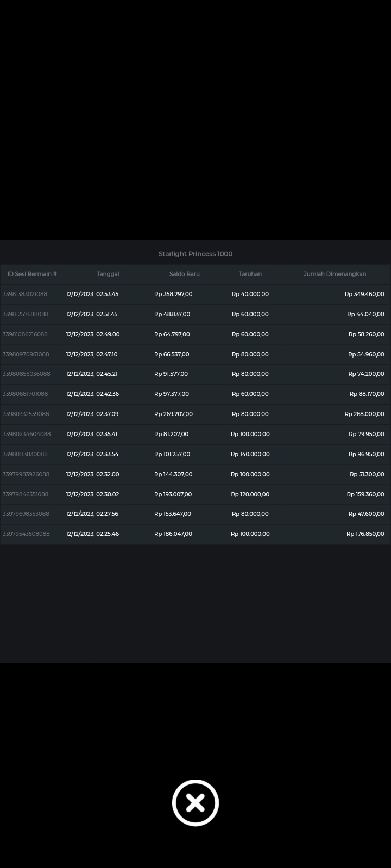Click the Starlight Princess 1000 title
391x868 pixels.
[x=195, y=254]
